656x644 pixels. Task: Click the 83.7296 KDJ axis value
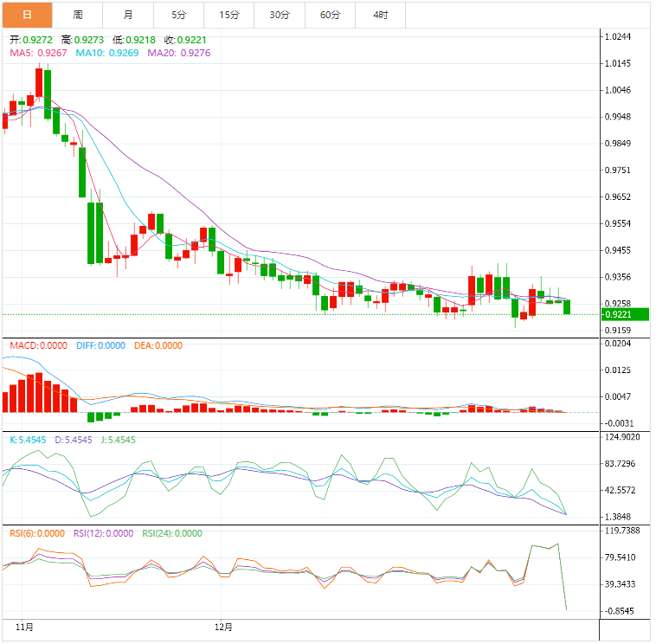(621, 465)
